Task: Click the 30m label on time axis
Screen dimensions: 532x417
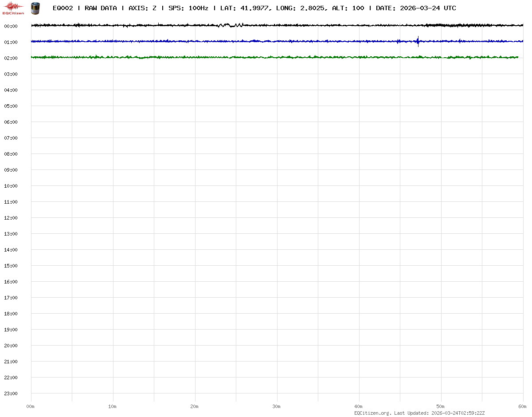Action: (x=277, y=406)
